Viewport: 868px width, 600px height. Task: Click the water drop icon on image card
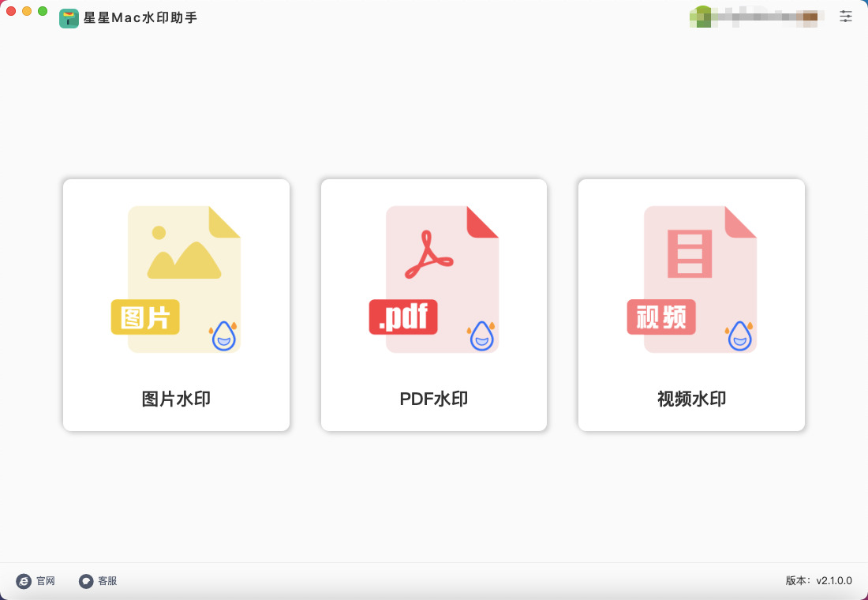coord(223,336)
